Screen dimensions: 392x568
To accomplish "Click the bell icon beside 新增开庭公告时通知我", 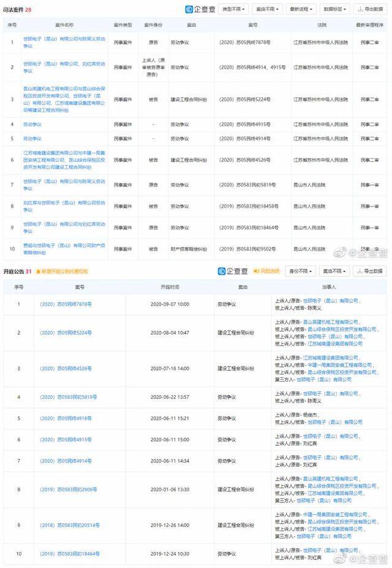I will click(x=39, y=271).
